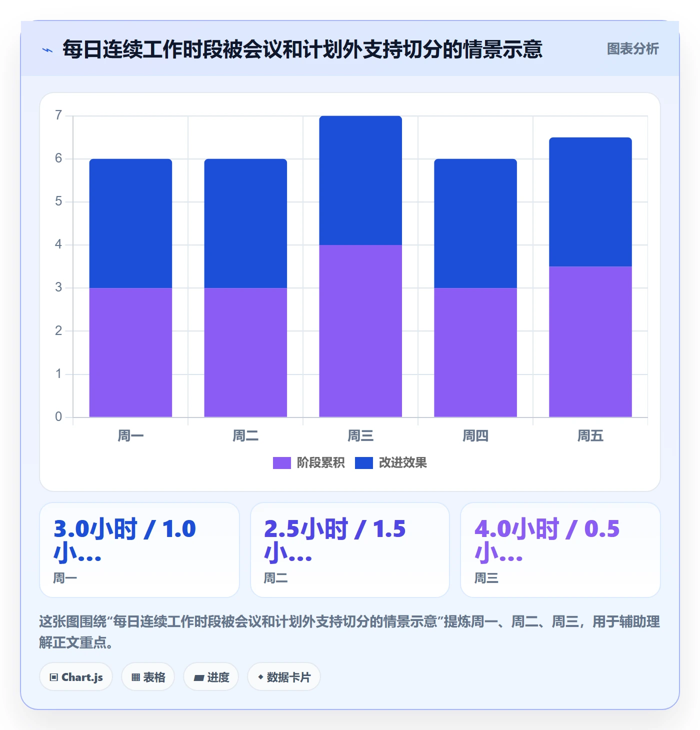Select the blue 改进效果 bar segment for 周二
700x730 pixels.
pyautogui.click(x=245, y=223)
